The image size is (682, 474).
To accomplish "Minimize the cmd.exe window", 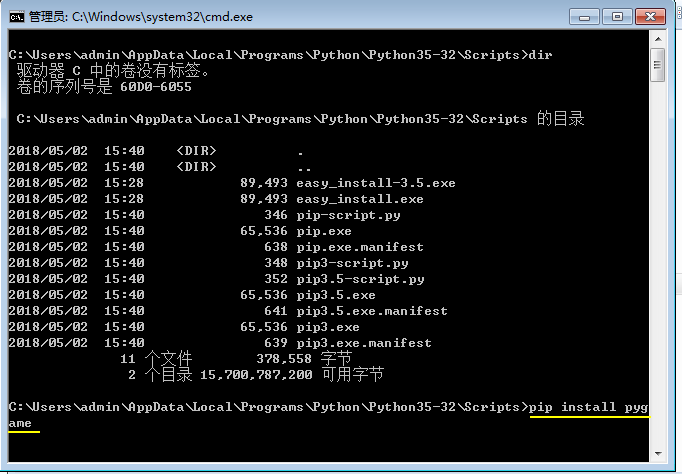I will 584,17.
